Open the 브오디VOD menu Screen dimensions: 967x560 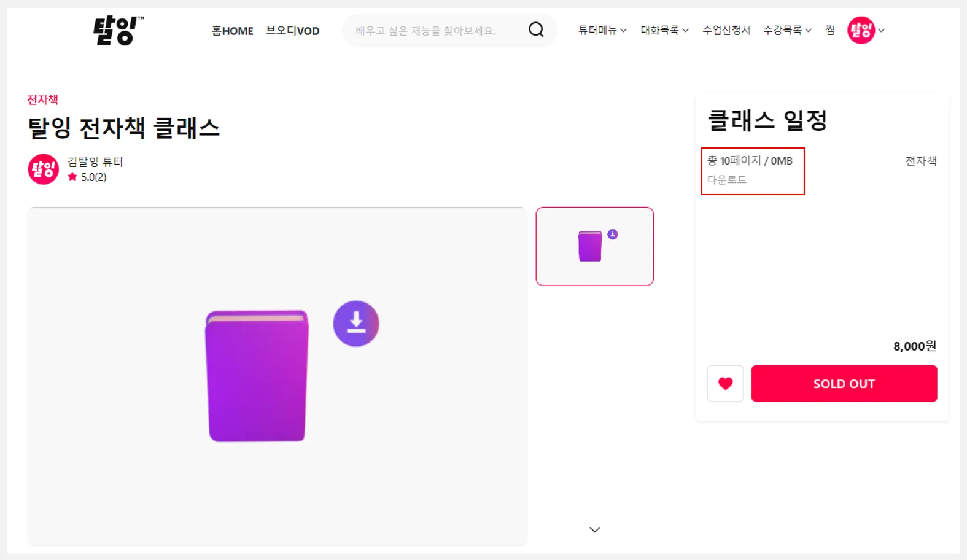292,31
